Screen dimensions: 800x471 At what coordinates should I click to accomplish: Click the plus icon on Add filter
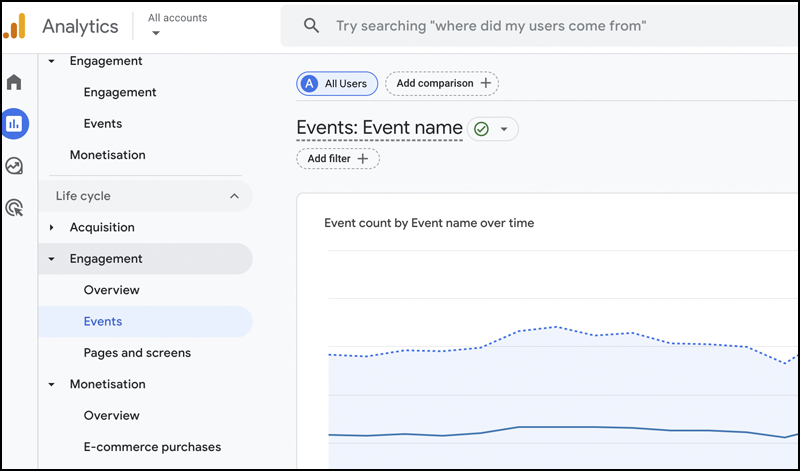[363, 159]
